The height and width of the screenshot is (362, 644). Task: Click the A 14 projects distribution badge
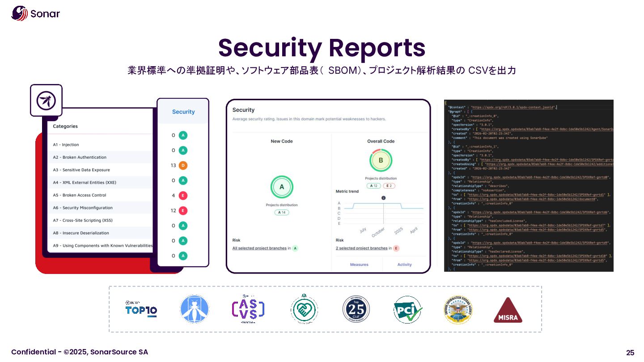click(x=282, y=212)
